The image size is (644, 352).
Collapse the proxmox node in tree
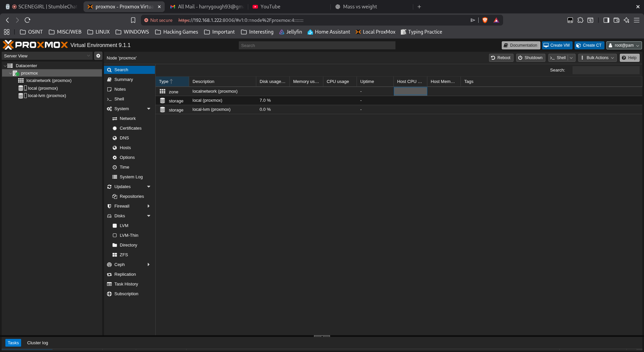click(10, 73)
